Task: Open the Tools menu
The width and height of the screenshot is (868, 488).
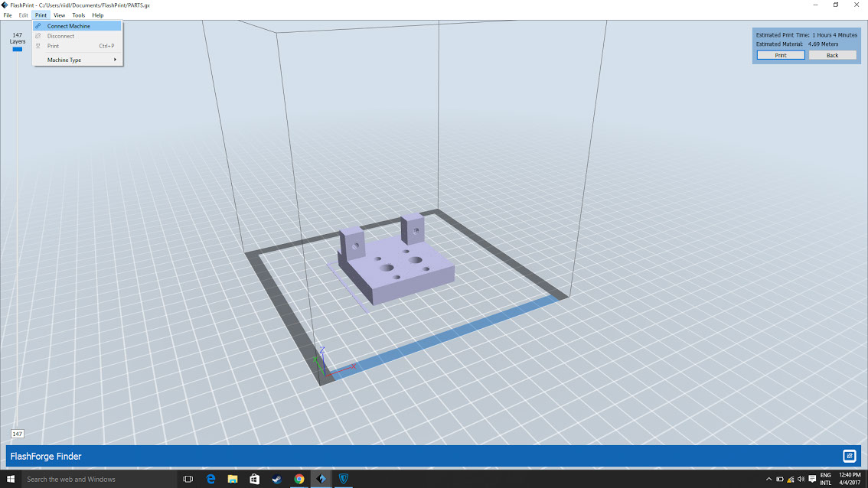Action: coord(79,15)
